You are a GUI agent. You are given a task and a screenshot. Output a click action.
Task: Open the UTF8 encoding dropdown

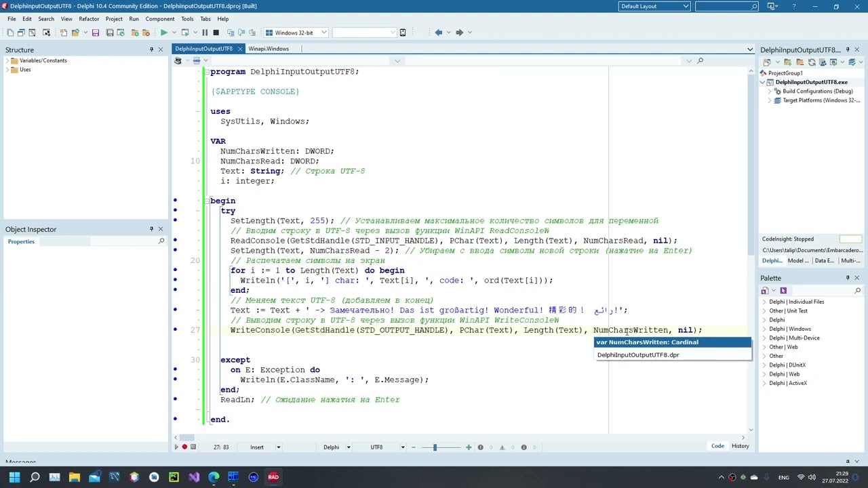click(402, 447)
